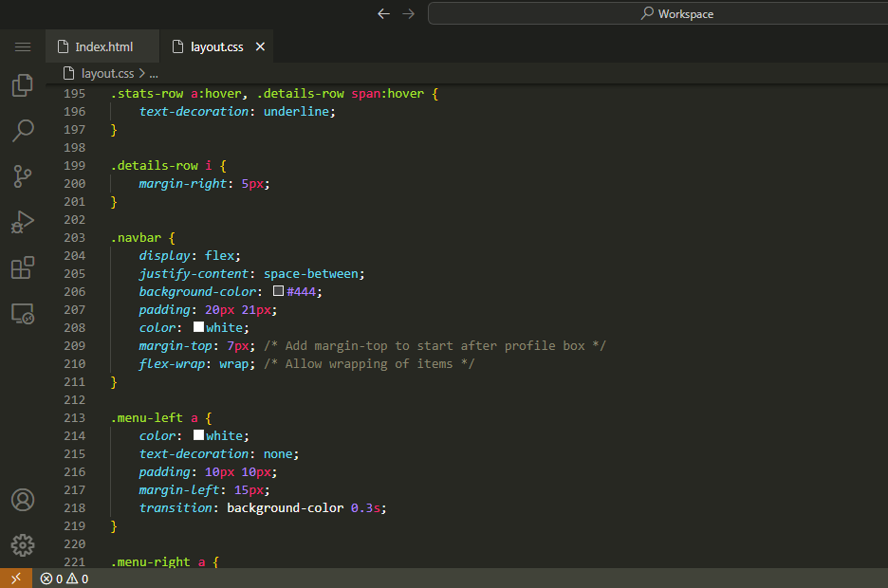This screenshot has width=888, height=588.
Task: Expand the layout.css breadcrumb
Action: (x=107, y=73)
